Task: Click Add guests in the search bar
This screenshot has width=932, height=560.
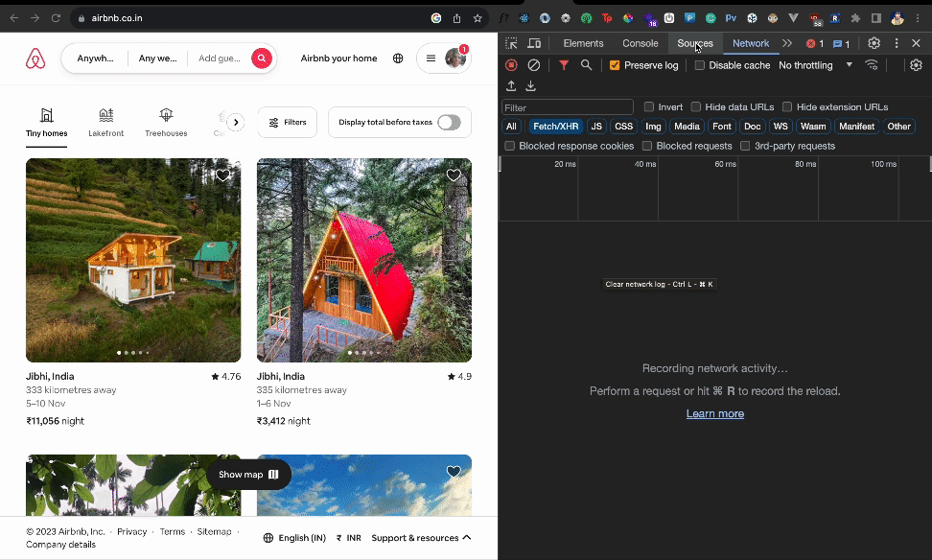Action: tap(220, 58)
